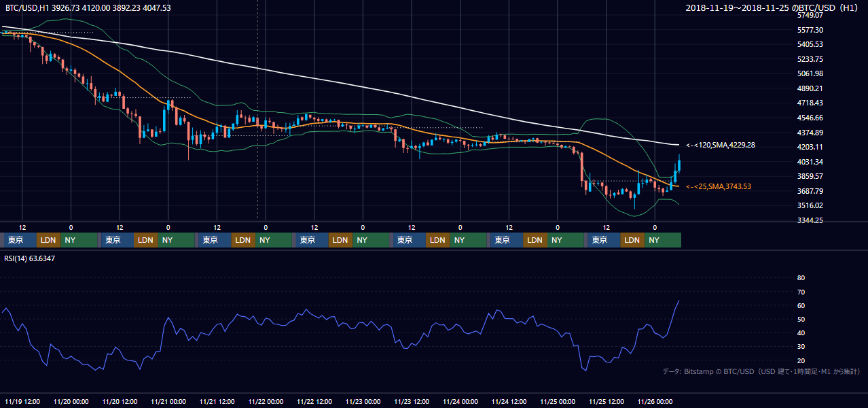Click the 11/24 12:00 date label
Viewport: 868px width, 408px height.
tap(509, 402)
